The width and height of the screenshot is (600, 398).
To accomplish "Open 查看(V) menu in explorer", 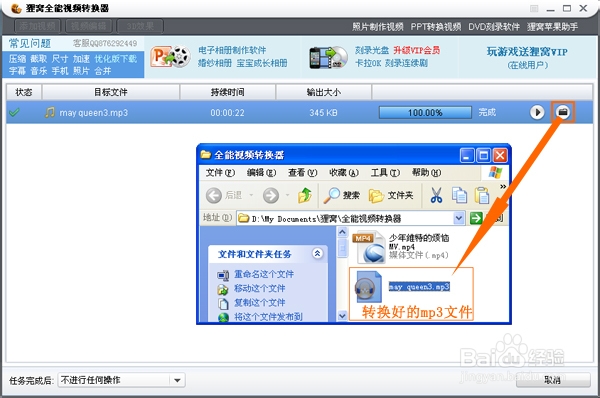I will [303, 173].
